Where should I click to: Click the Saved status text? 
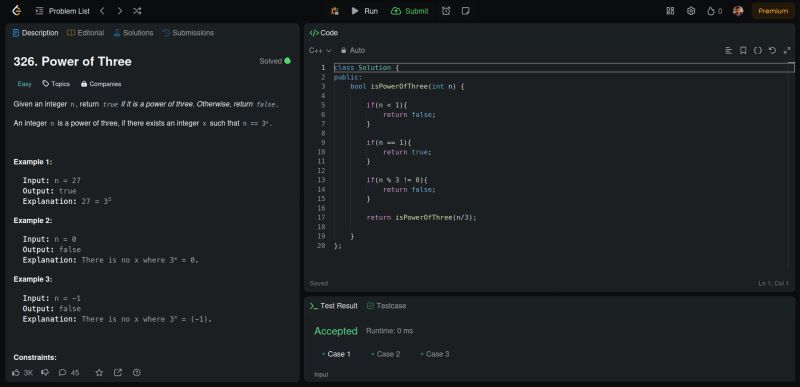click(319, 283)
